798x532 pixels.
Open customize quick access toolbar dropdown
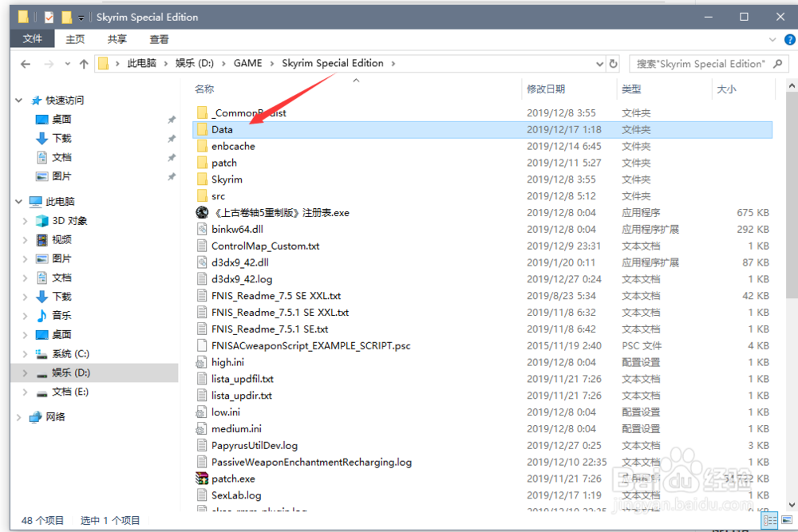(81, 18)
